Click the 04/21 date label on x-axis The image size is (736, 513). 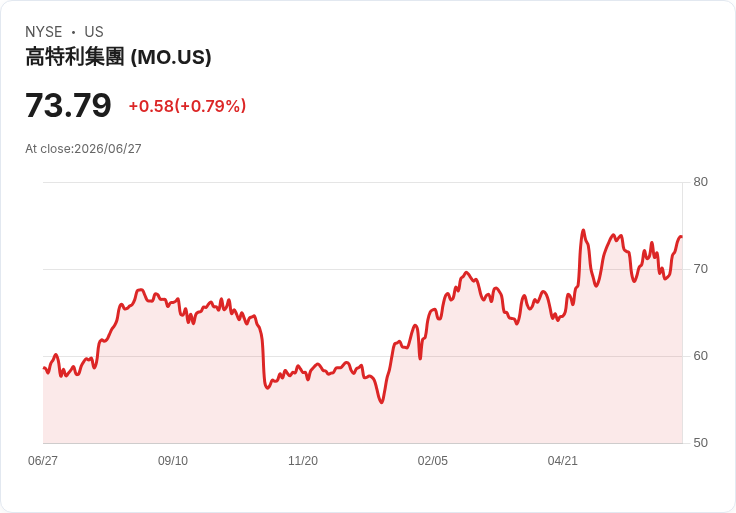pyautogui.click(x=562, y=461)
